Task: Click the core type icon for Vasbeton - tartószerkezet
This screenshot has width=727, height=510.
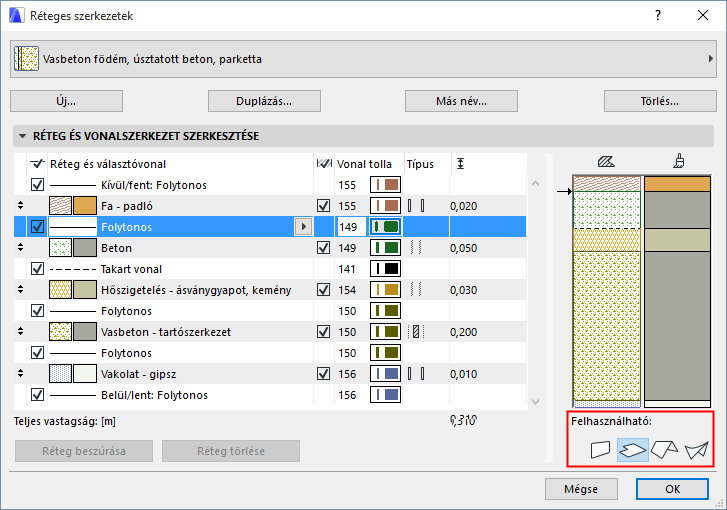Action: click(x=416, y=332)
